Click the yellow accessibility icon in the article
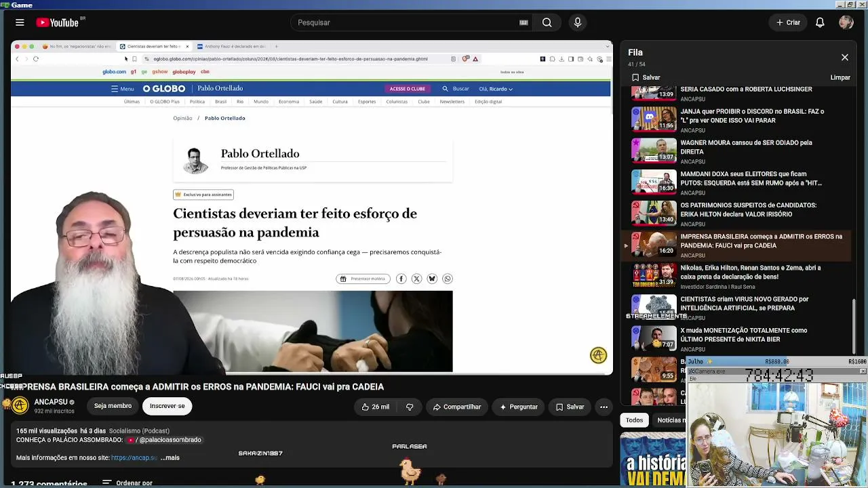The width and height of the screenshot is (868, 488). (x=598, y=355)
